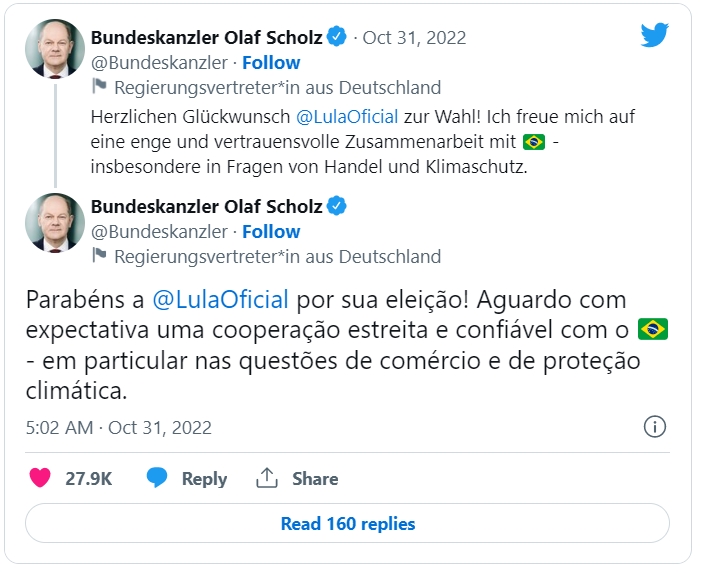Open the top tweet profile picture
718x573 pixels.
coord(55,49)
